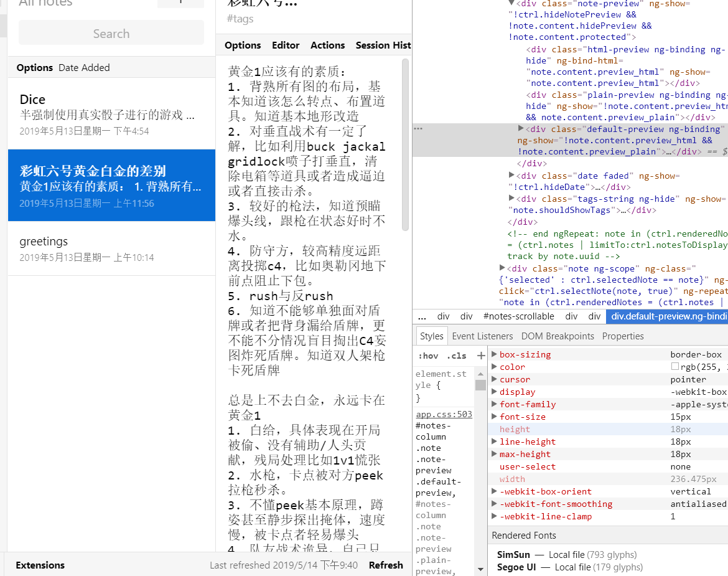Switch to the Event Listeners tab
This screenshot has width=728, height=576.
click(484, 336)
